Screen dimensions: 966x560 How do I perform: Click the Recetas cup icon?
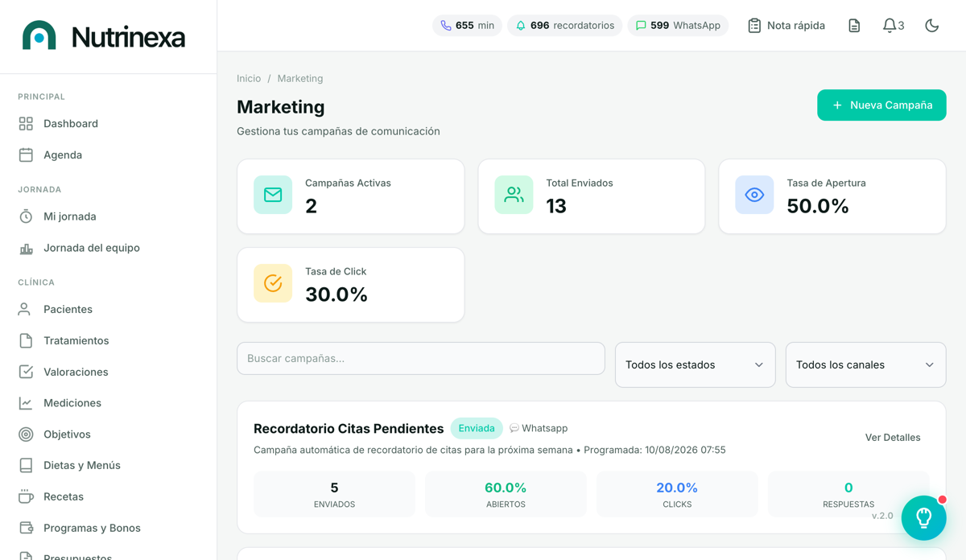click(26, 496)
